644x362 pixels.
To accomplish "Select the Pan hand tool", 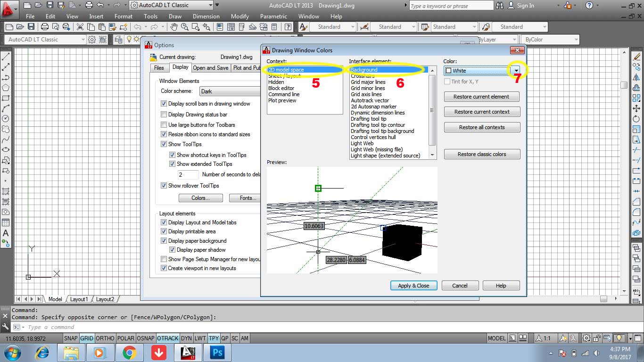I will (x=174, y=27).
